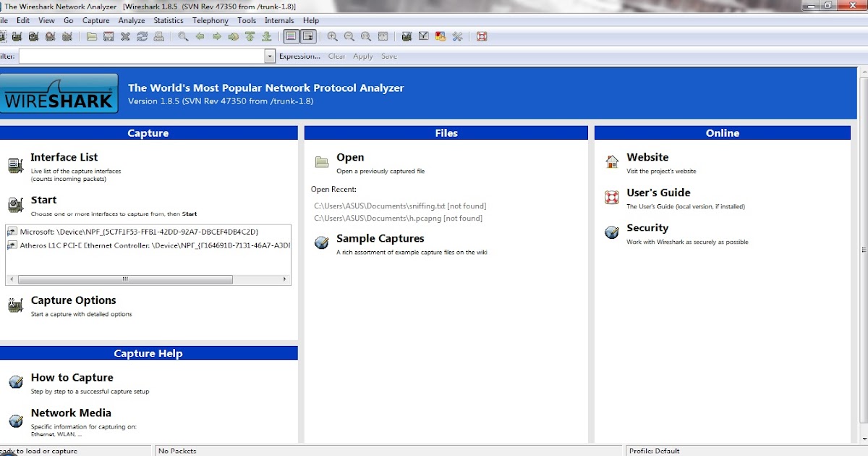Toggle auto scroll in live capture
This screenshot has width=868, height=456.
(x=308, y=36)
